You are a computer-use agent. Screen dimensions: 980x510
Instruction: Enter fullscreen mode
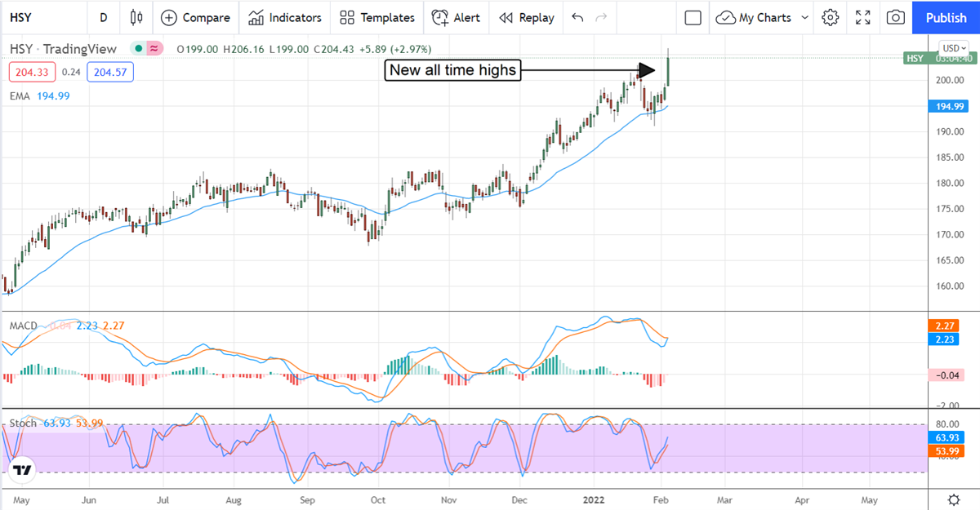pos(862,17)
